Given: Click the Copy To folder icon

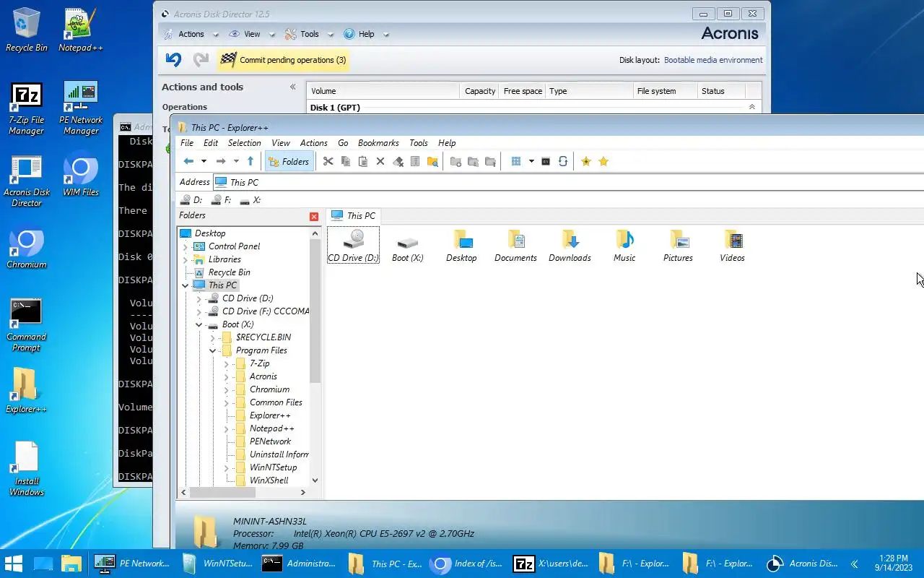Looking at the screenshot, I should coord(473,161).
